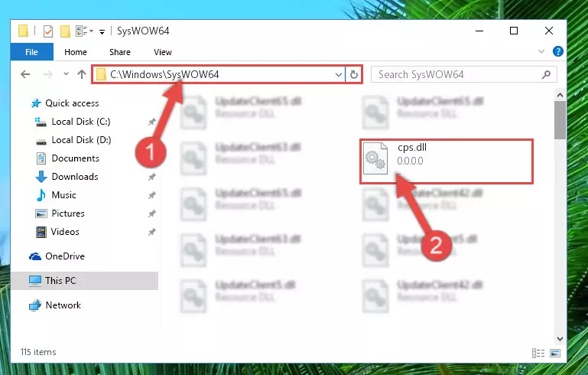The width and height of the screenshot is (588, 375).
Task: Click the pin icon next to Downloads
Action: point(151,177)
